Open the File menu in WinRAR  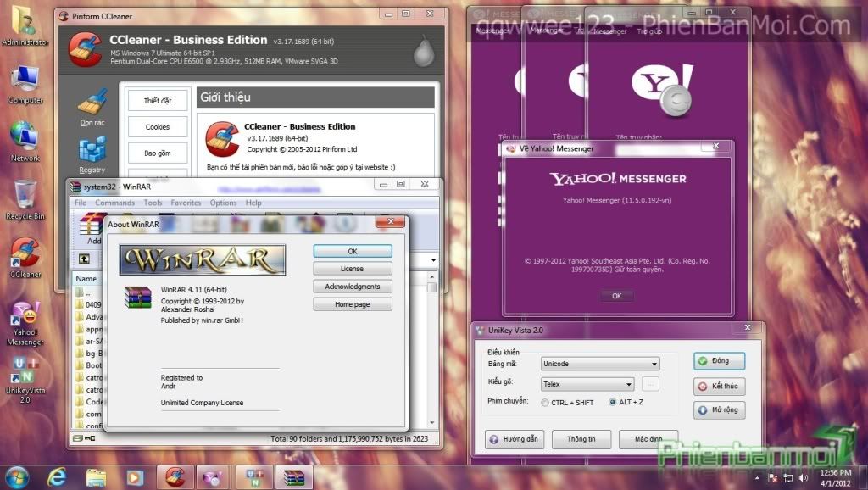[81, 203]
